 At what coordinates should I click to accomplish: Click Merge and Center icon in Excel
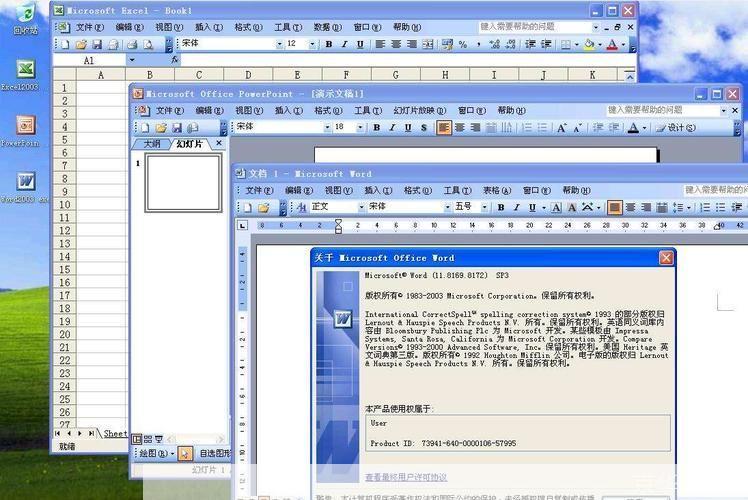coord(428,45)
